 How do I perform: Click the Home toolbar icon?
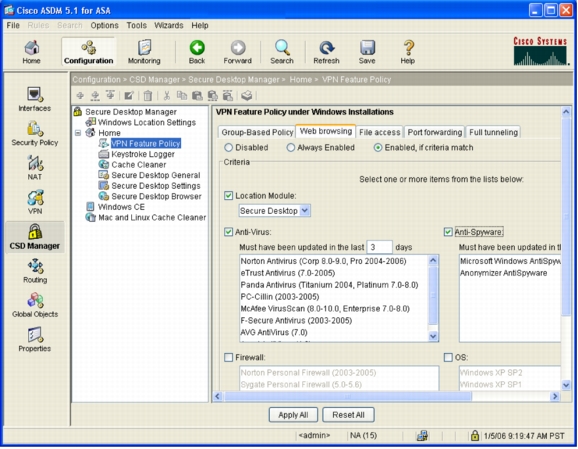coord(31,52)
